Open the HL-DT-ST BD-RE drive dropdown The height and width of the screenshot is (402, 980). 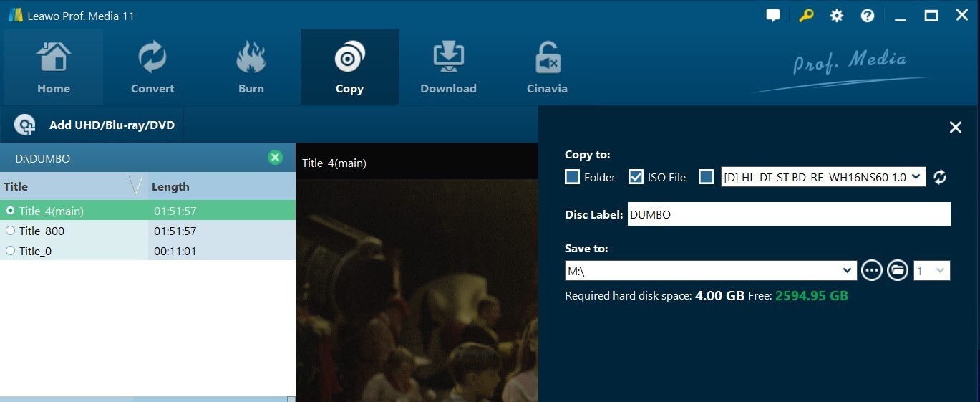(823, 177)
